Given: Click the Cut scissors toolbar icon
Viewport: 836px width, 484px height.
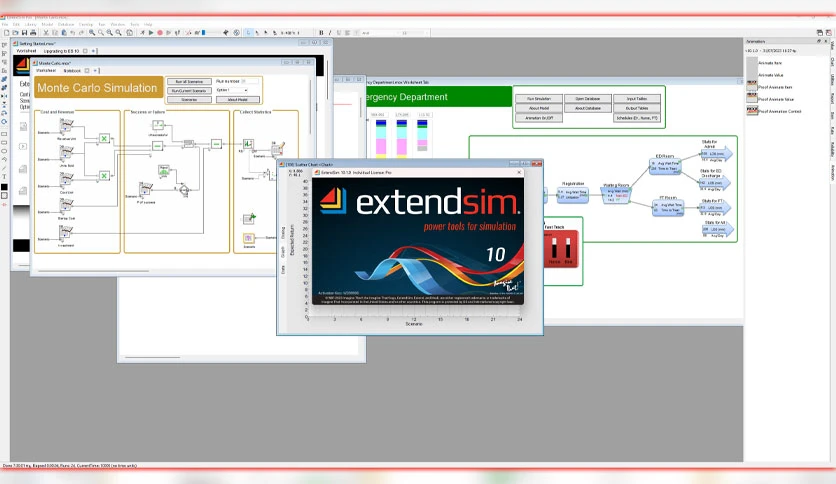Looking at the screenshot, I should coord(46,33).
